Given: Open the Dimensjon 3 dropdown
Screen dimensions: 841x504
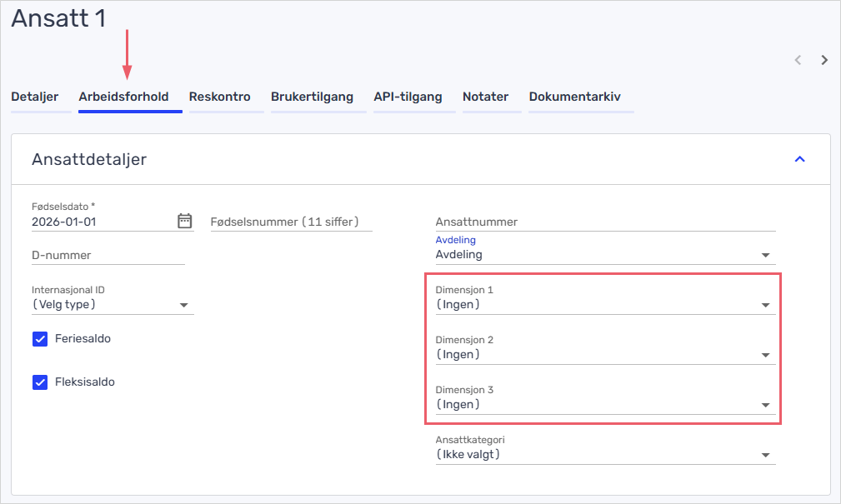Looking at the screenshot, I should click(604, 405).
